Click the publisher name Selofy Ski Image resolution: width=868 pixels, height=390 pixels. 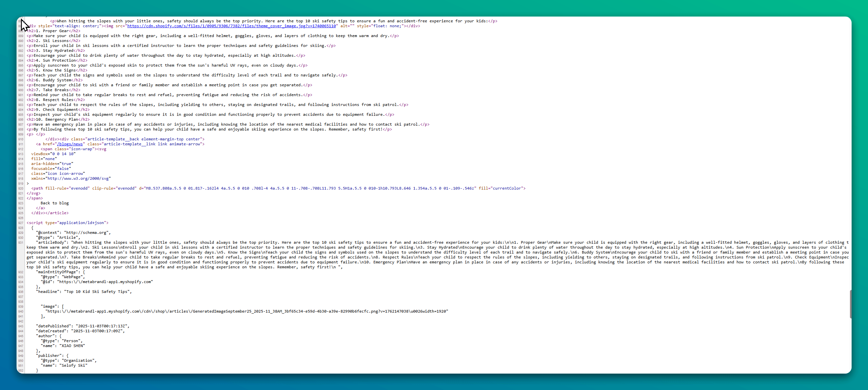pos(73,365)
